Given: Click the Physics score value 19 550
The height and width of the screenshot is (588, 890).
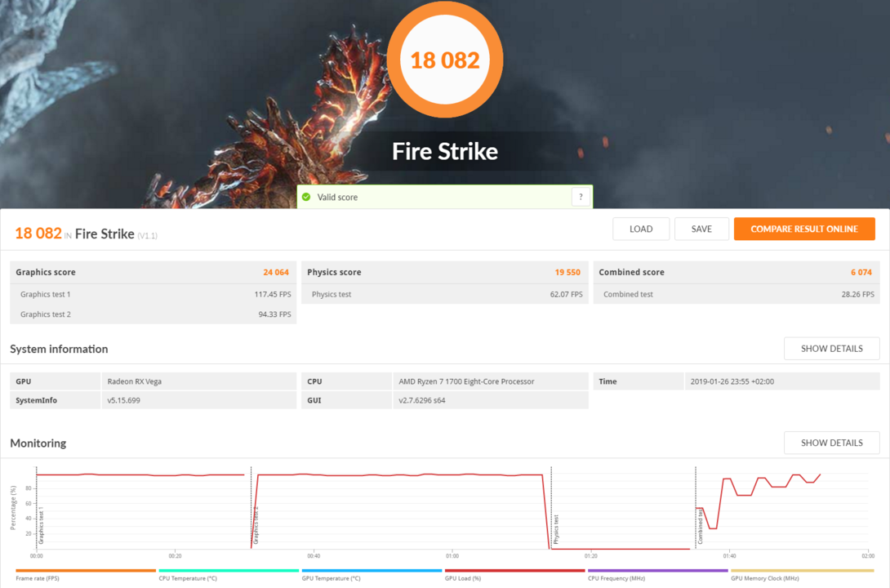Looking at the screenshot, I should 567,273.
